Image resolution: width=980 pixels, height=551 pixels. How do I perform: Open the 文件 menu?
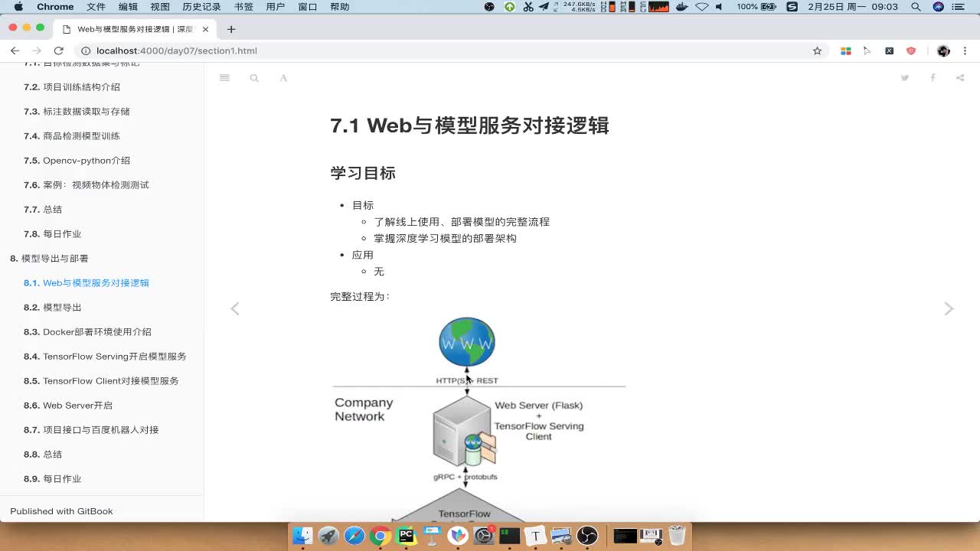(x=96, y=7)
